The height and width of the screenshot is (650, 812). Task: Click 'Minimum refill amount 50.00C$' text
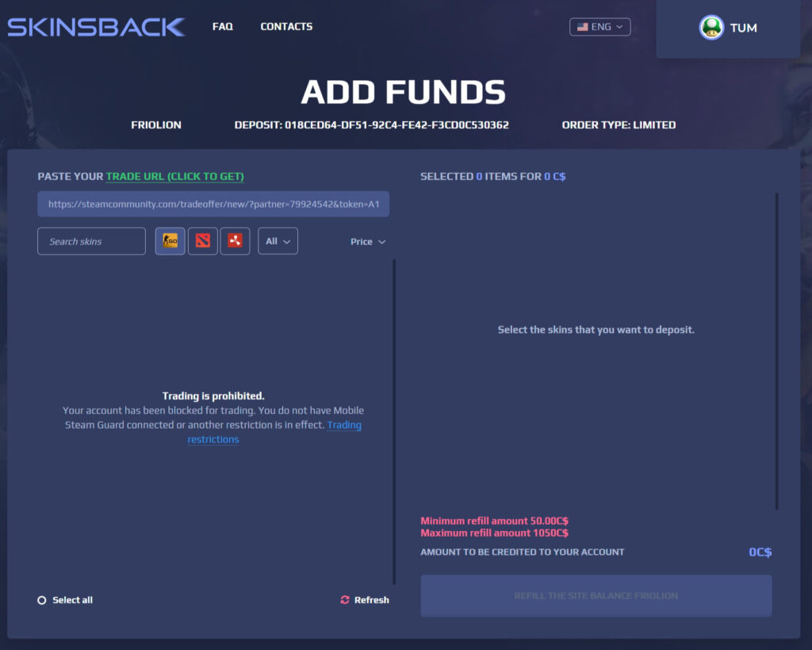point(494,521)
